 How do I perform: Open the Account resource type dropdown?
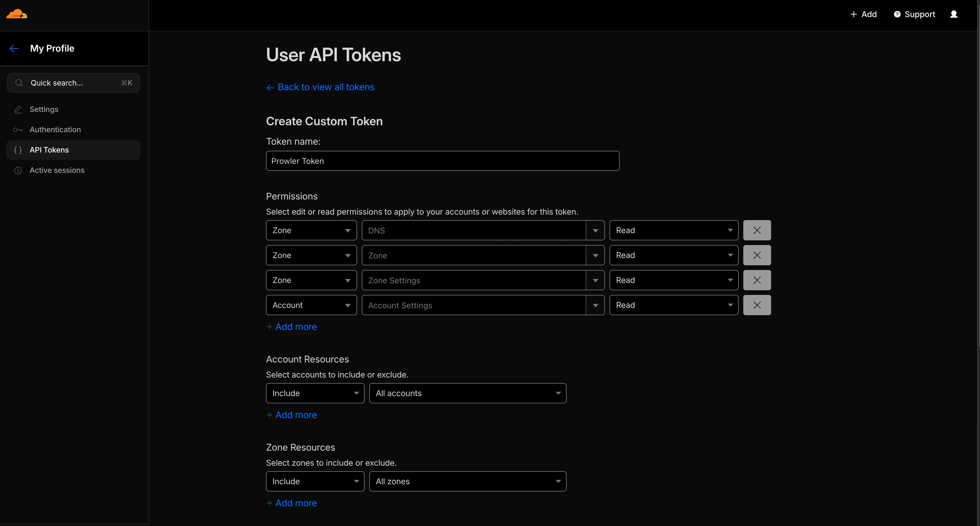pyautogui.click(x=311, y=305)
